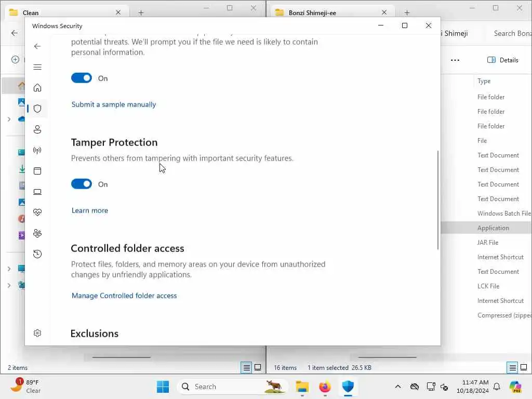This screenshot has width=532, height=399.
Task: Turn off automatic sample submission toggle
Action: click(82, 78)
